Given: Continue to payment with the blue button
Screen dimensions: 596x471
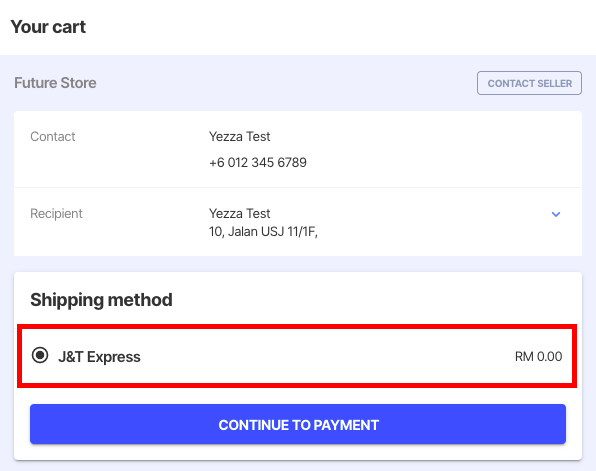Looking at the screenshot, I should point(298,424).
